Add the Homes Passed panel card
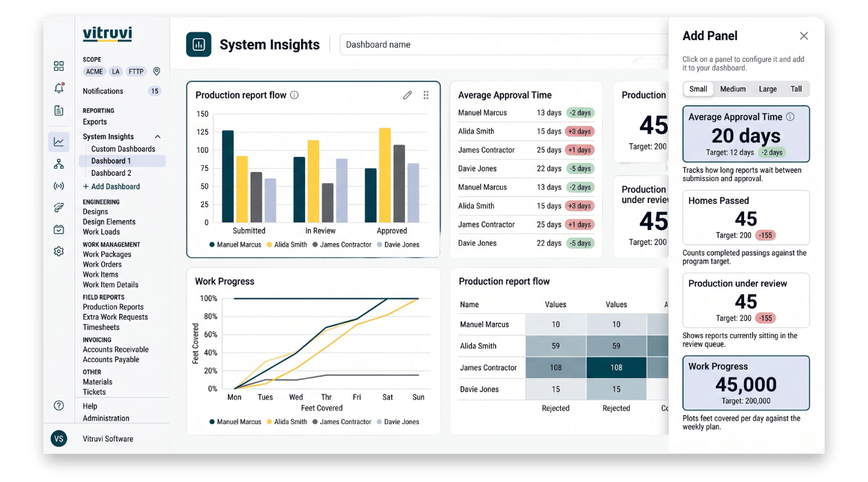The image size is (868, 482). 746,218
